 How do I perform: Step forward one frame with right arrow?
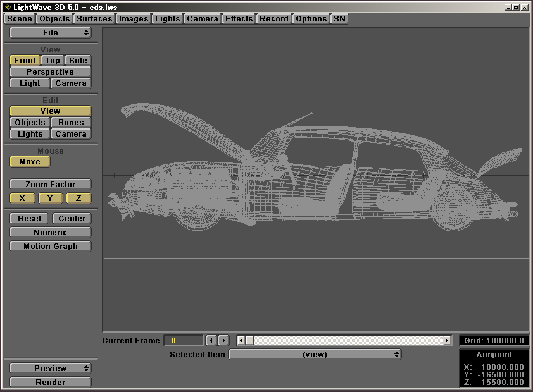[x=223, y=341]
